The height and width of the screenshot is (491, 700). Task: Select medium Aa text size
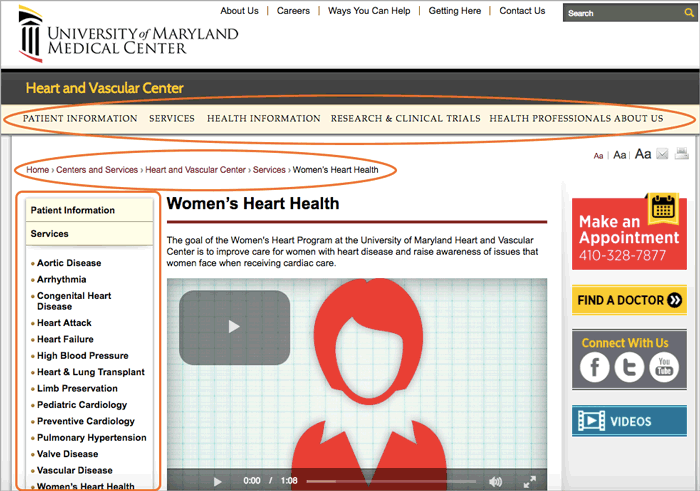619,155
